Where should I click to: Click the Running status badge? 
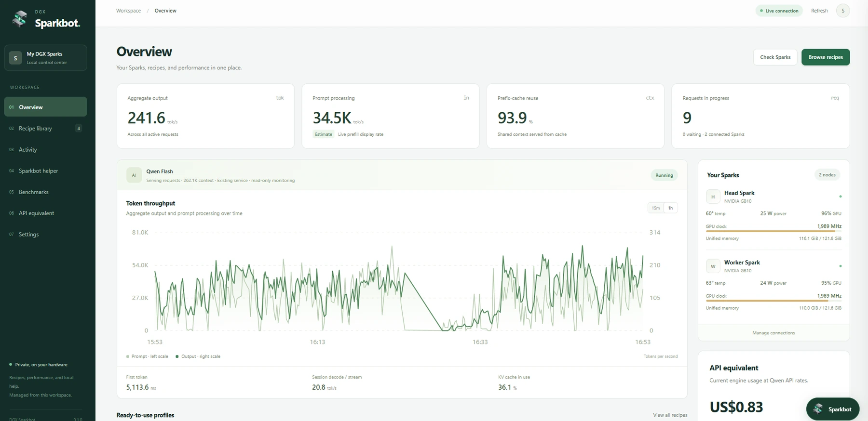(x=664, y=175)
